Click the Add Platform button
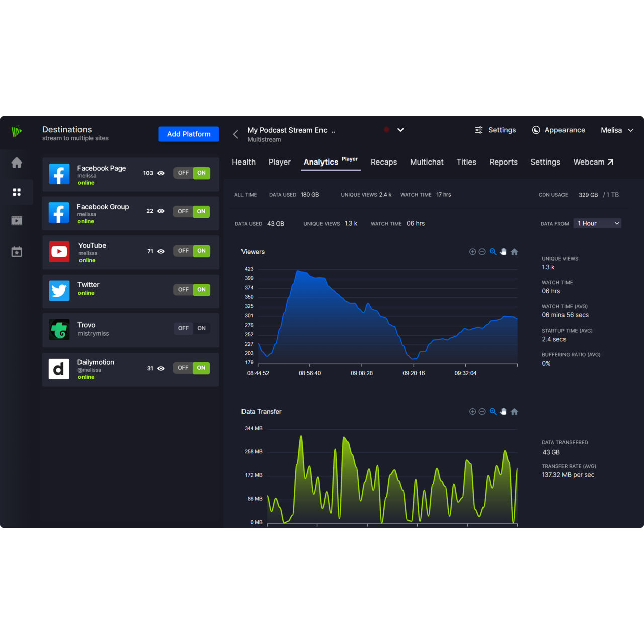Image resolution: width=644 pixels, height=644 pixels. click(x=189, y=134)
